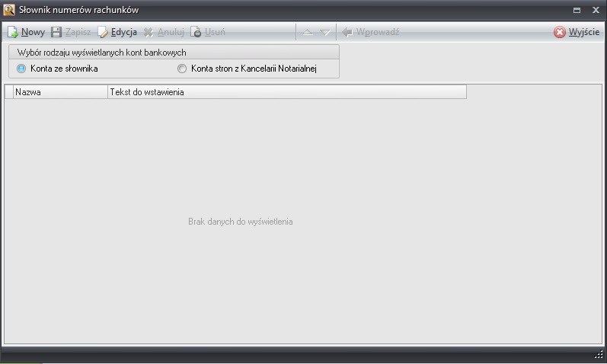Image resolution: width=607 pixels, height=364 pixels.
Task: Click the empty 'Brak danych do wyświetlenia' grid area
Action: point(240,222)
